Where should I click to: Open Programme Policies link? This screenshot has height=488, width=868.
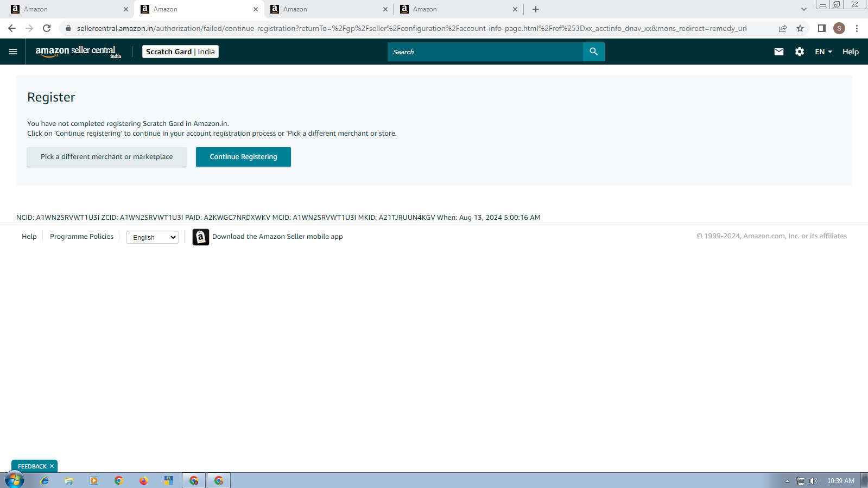pyautogui.click(x=81, y=237)
